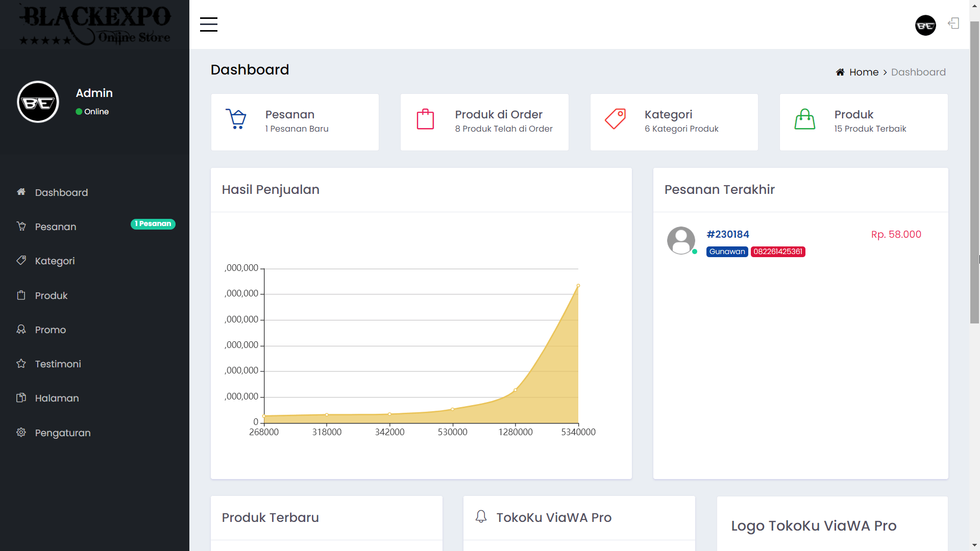
Task: Click the bell icon beside TokoKu ViaWA Pro
Action: pos(481,516)
